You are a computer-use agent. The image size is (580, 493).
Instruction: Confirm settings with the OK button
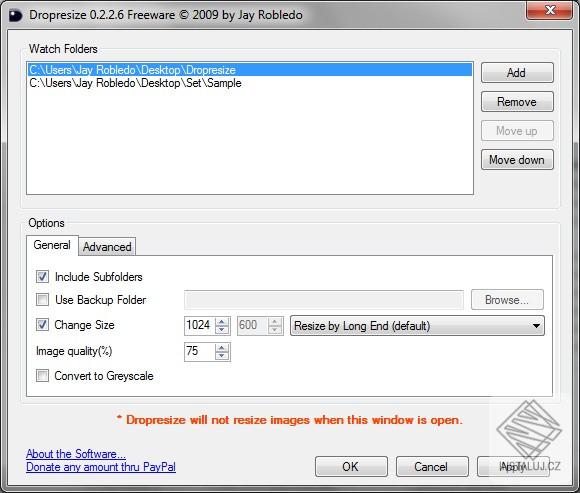tap(351, 467)
